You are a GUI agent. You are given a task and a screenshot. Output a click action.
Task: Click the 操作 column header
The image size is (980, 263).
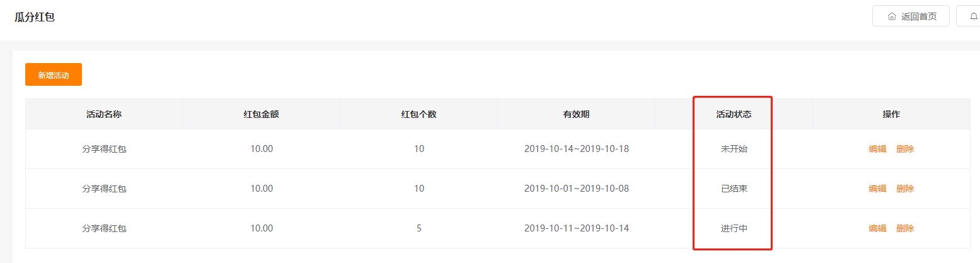pos(891,114)
